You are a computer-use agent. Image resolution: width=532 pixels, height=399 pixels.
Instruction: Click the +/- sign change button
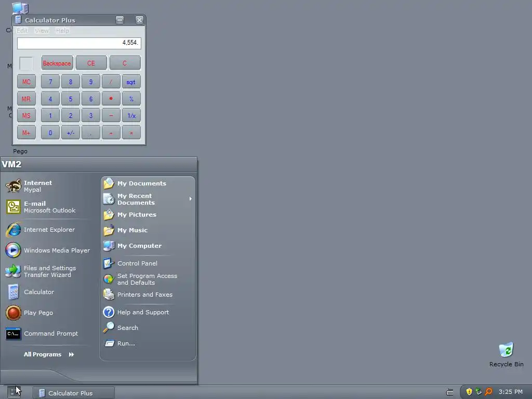point(71,132)
